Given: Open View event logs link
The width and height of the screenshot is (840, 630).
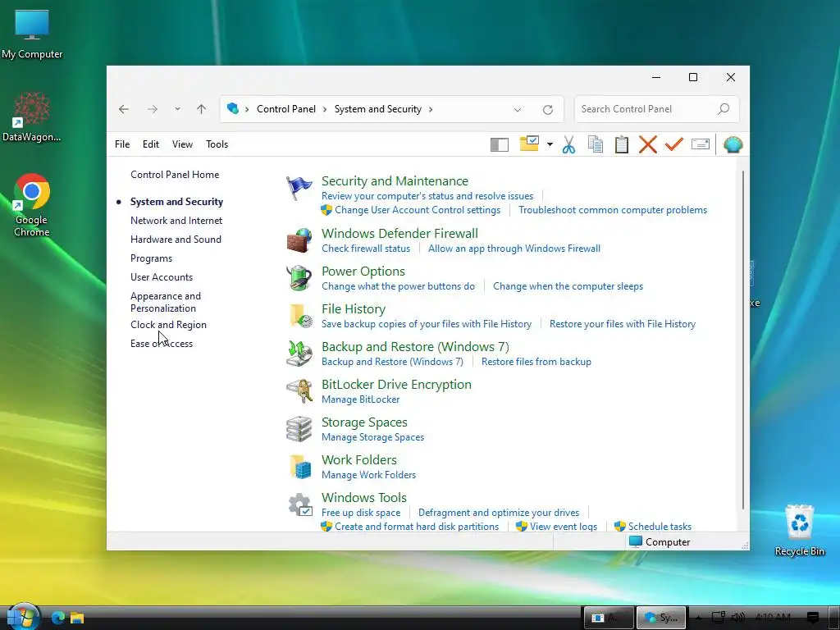Looking at the screenshot, I should (x=564, y=527).
